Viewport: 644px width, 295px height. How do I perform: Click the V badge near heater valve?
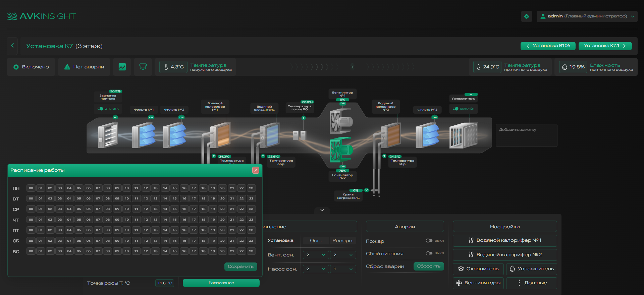367,190
